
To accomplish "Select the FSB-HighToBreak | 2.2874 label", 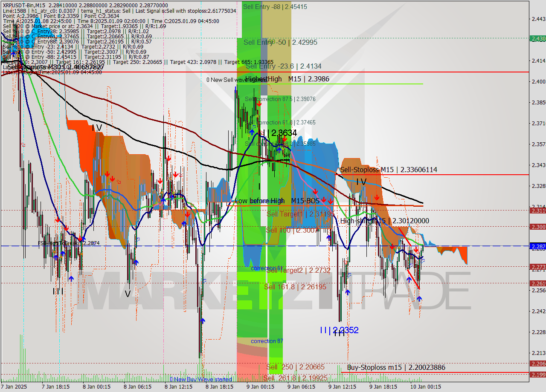I will 69,243.
